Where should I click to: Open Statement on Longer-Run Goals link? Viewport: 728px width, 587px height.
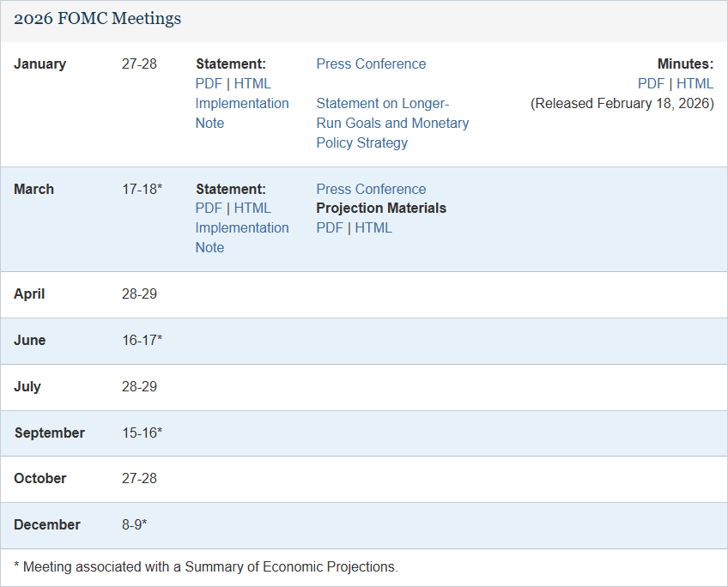(392, 123)
